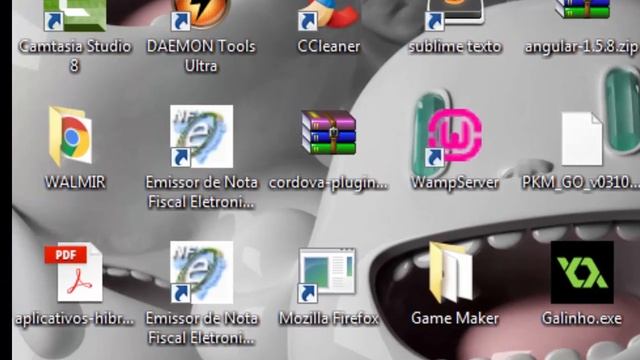Select the PKM_GO_v0310 blank file icon
The image size is (640, 360).
point(582,139)
